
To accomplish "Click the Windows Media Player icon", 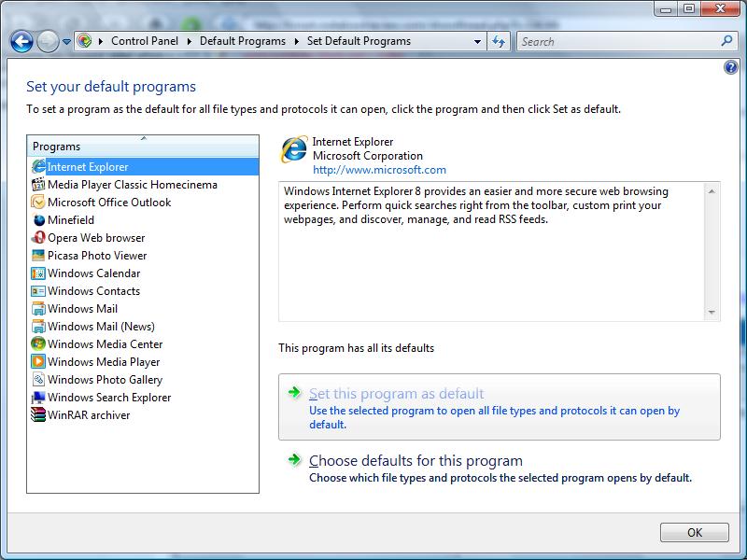I will click(x=38, y=362).
